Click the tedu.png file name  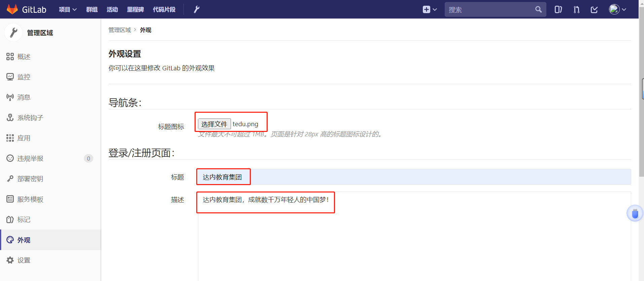pyautogui.click(x=245, y=124)
